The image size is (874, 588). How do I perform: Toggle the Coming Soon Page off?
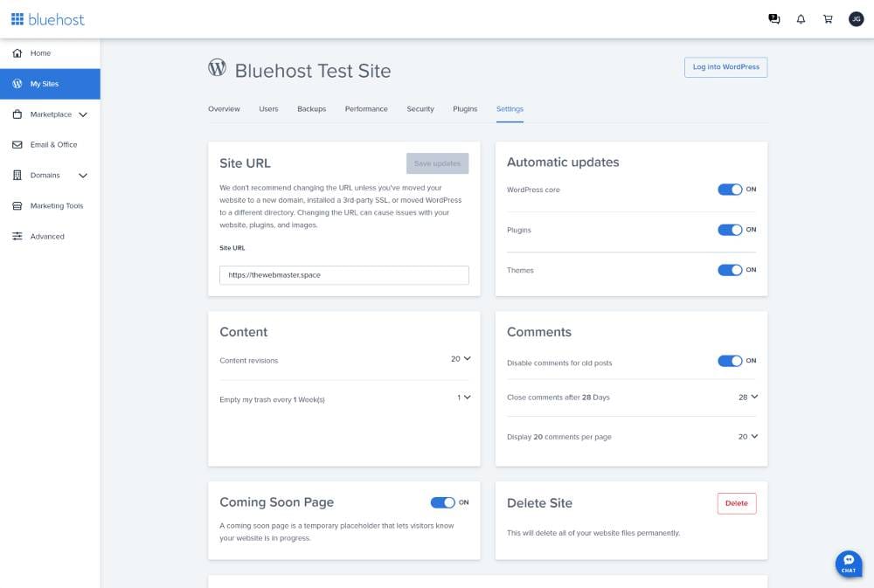pyautogui.click(x=444, y=502)
